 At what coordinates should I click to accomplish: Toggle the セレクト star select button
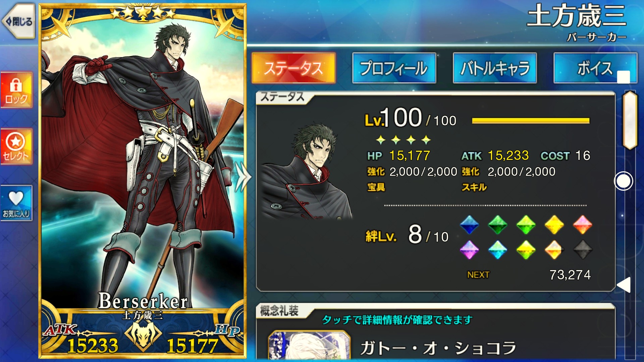[x=16, y=146]
